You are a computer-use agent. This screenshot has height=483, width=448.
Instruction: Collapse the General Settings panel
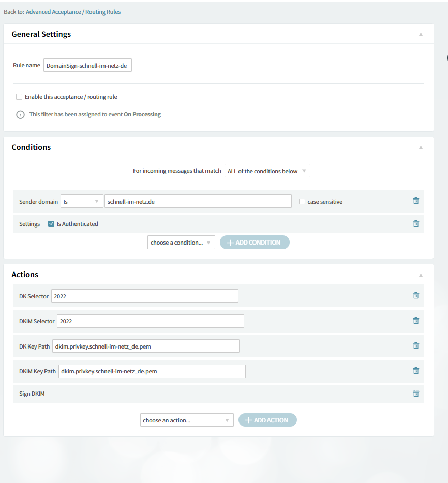tap(421, 34)
